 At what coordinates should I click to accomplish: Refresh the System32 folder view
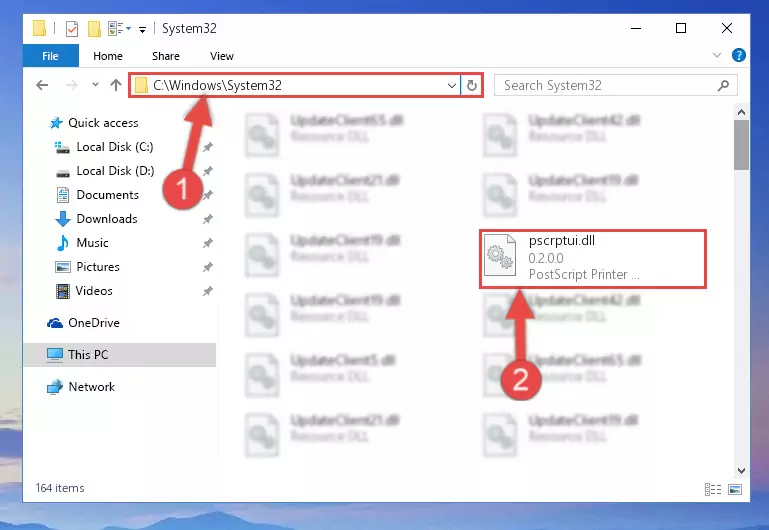(472, 86)
